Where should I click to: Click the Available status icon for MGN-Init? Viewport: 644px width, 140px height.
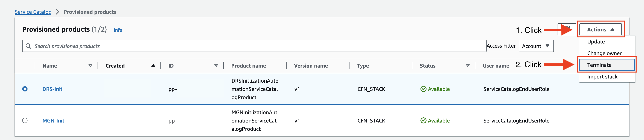click(423, 120)
